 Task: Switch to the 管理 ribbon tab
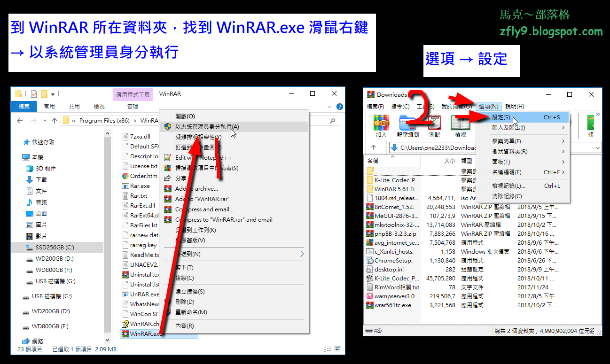pos(133,107)
